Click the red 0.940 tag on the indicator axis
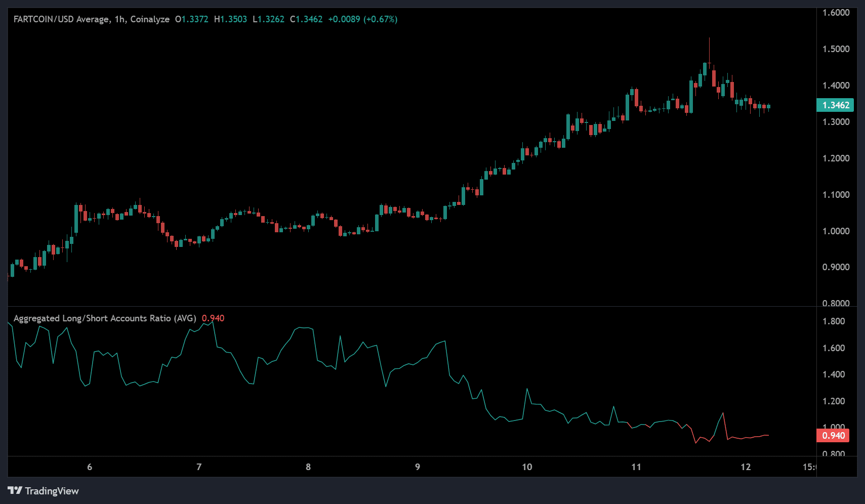This screenshot has width=865, height=504. [833, 436]
